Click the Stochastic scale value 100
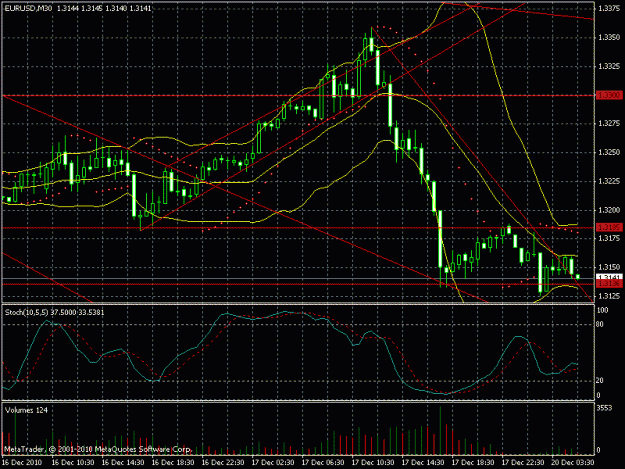Image resolution: width=625 pixels, height=469 pixels. [603, 310]
